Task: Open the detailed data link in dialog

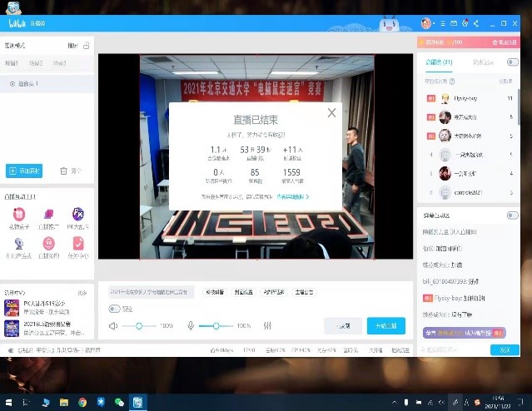Action: pyautogui.click(x=293, y=196)
